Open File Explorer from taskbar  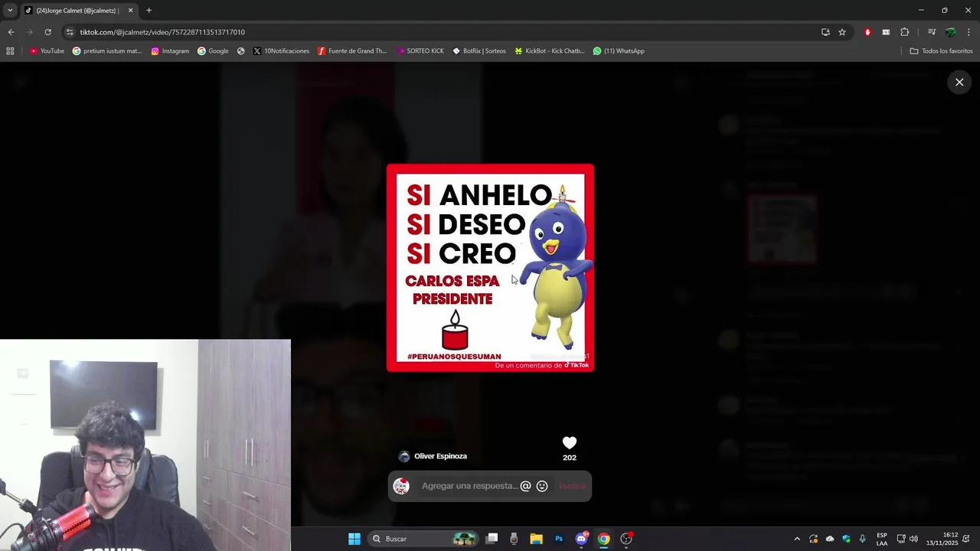point(537,539)
